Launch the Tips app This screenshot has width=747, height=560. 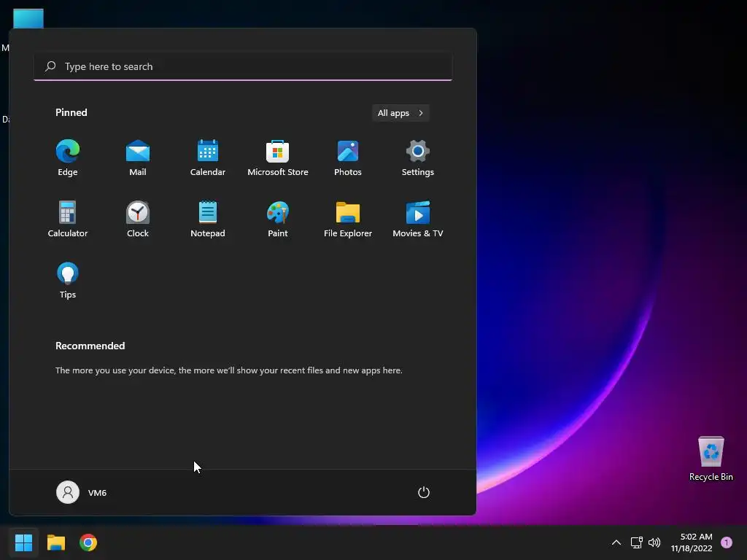tap(68, 281)
